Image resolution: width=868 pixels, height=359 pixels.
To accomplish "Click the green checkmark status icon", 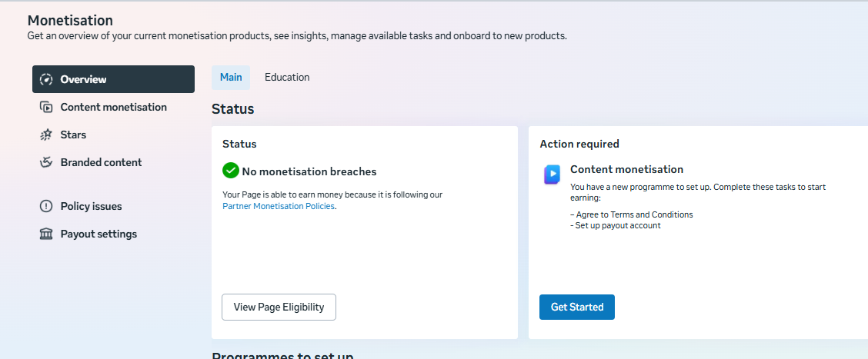I will (x=231, y=171).
